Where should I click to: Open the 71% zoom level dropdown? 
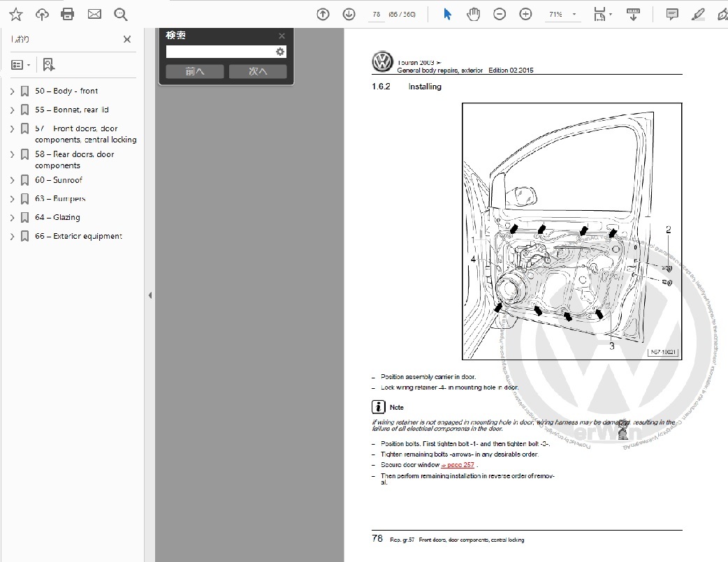point(564,14)
